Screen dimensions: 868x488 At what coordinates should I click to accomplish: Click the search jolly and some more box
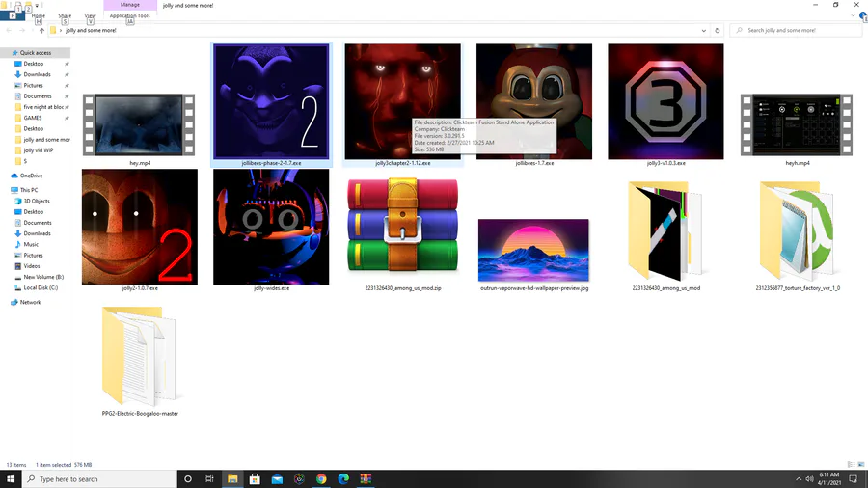pyautogui.click(x=795, y=31)
